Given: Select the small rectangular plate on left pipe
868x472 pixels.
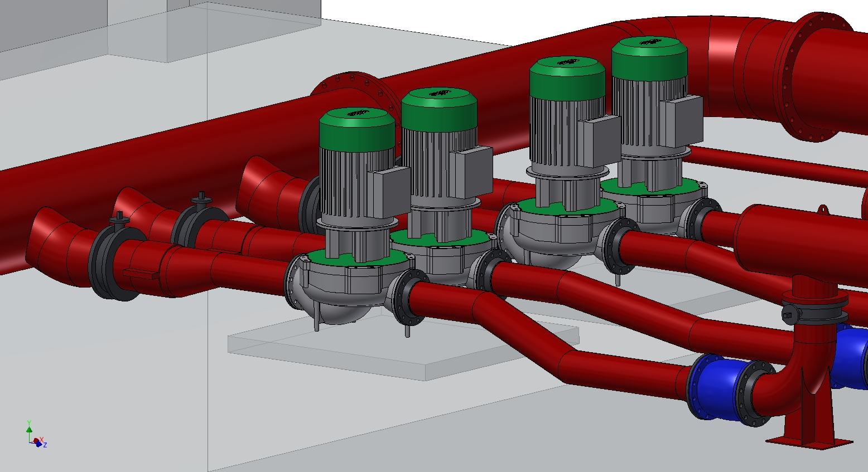Looking at the screenshot, I should click(140, 274).
